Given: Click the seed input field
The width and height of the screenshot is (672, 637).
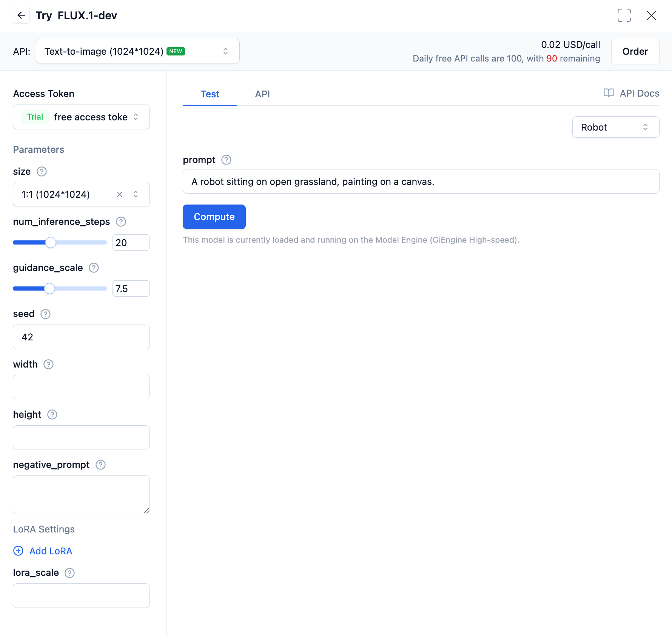Looking at the screenshot, I should [x=81, y=337].
